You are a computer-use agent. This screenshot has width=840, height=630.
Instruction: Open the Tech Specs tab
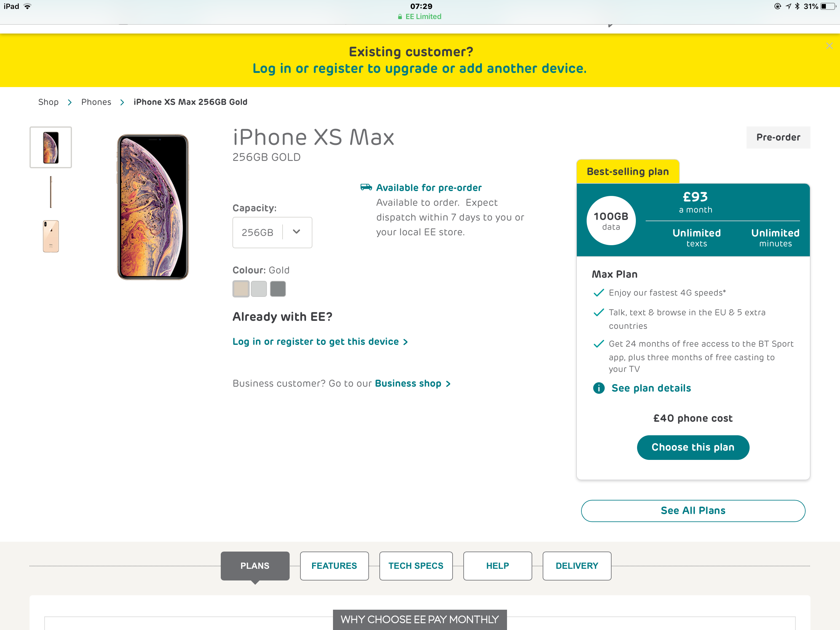(x=416, y=566)
